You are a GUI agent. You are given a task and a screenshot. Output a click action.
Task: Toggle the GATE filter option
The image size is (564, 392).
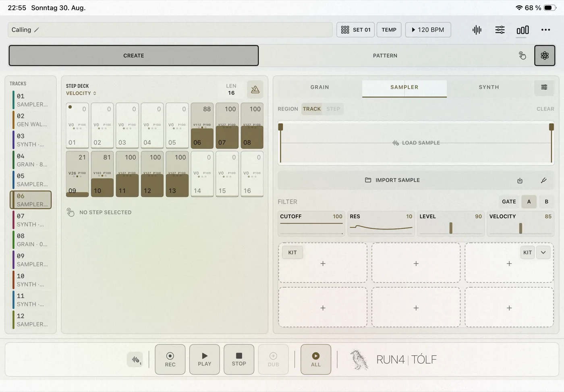point(509,201)
